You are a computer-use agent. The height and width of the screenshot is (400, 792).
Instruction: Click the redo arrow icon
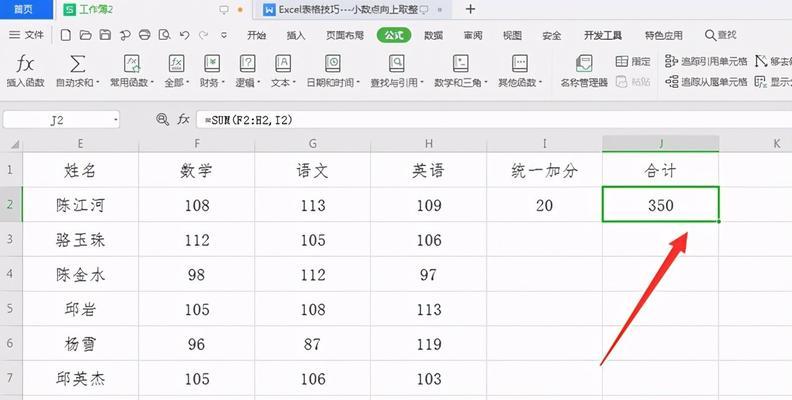[x=204, y=35]
